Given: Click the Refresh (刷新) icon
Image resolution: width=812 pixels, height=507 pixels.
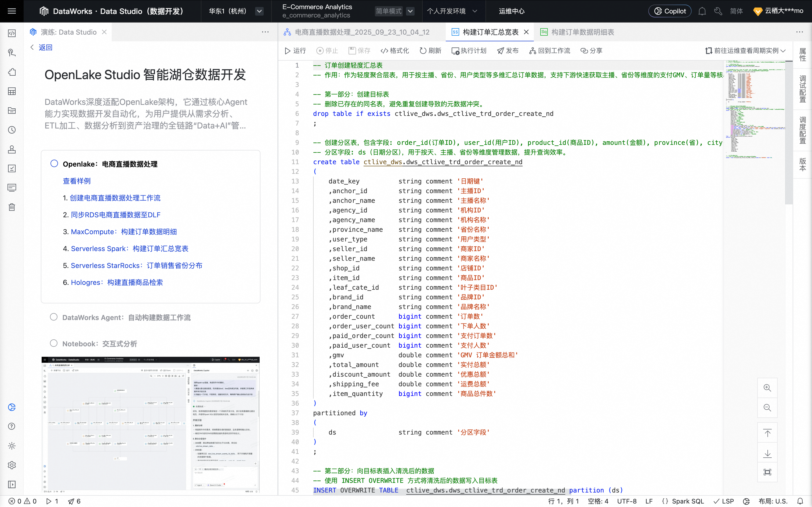Looking at the screenshot, I should pyautogui.click(x=423, y=51).
